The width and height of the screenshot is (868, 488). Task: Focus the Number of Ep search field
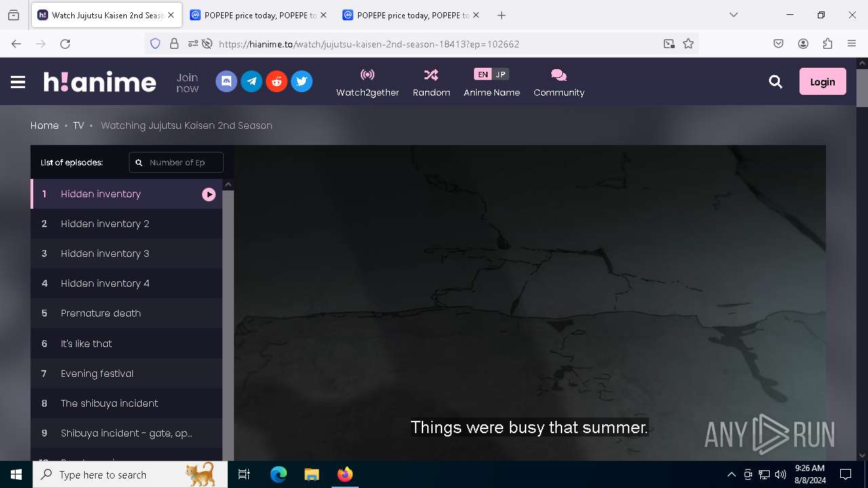[x=176, y=163]
